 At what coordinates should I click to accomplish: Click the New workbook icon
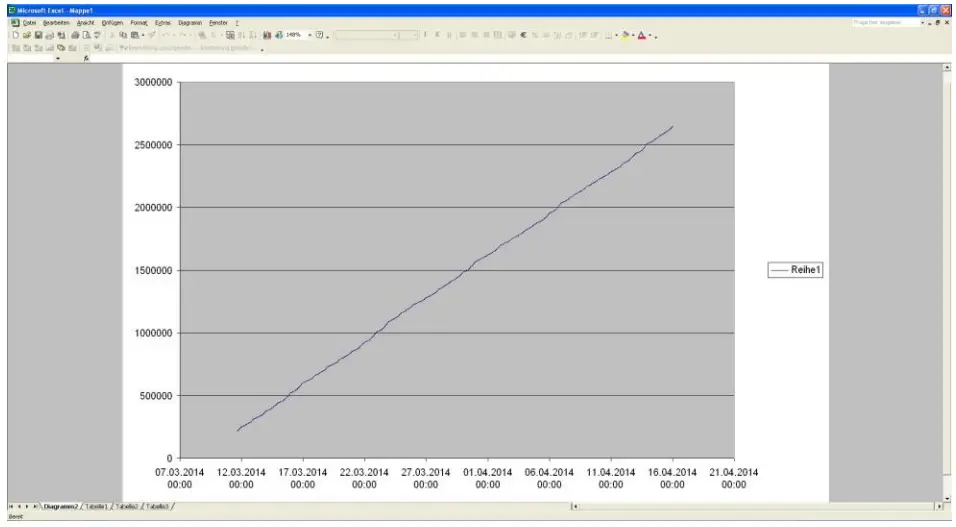click(15, 35)
